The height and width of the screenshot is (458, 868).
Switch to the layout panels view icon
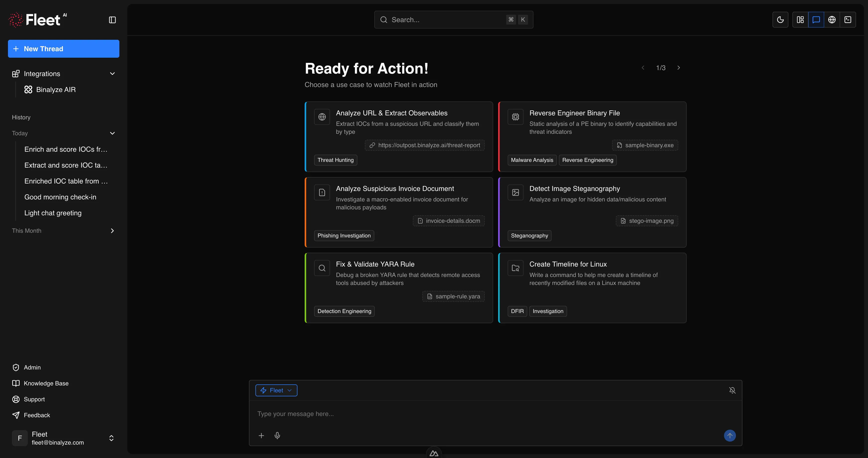[800, 20]
